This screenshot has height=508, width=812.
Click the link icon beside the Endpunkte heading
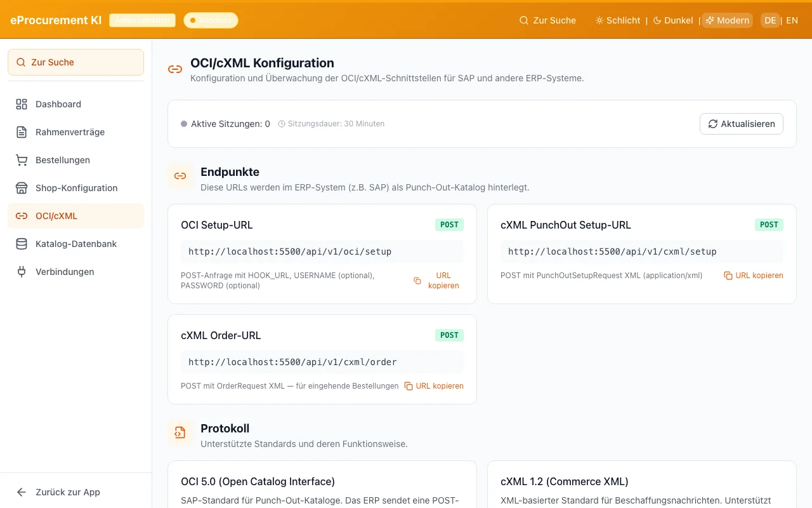[180, 177]
